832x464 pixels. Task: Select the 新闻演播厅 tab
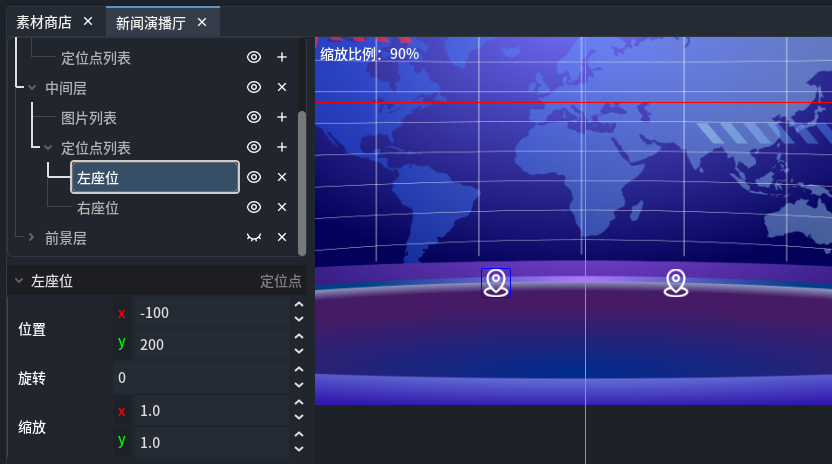(x=151, y=23)
